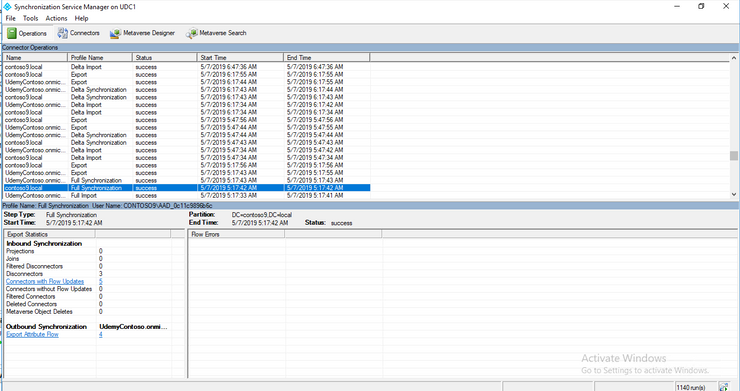Click the Metaverse Object Deletes label

point(39,312)
